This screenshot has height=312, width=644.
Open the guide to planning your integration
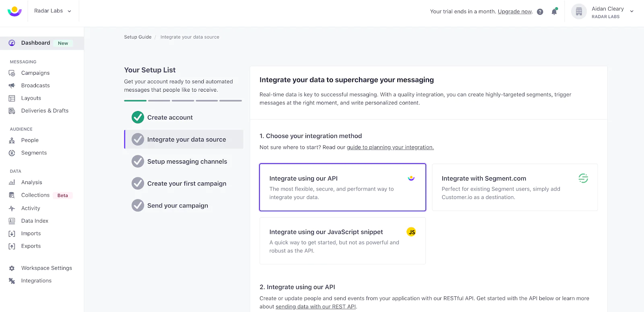390,147
